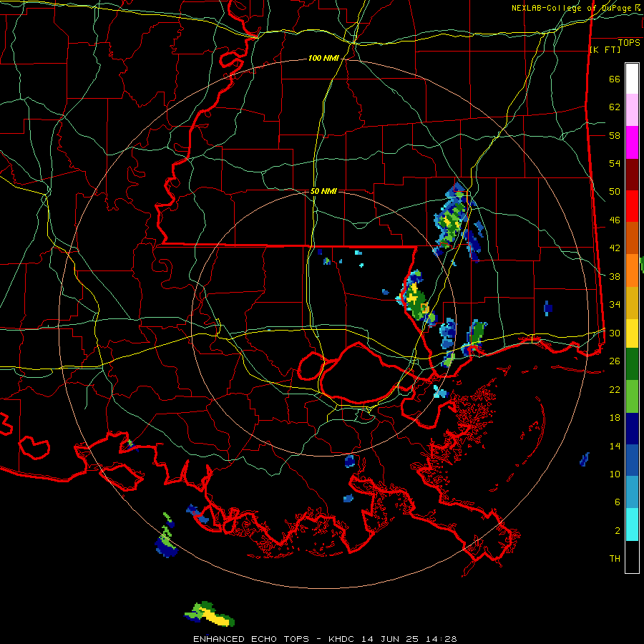Viewport: 644px width, 644px height.
Task: Click the black TH swatch at legend bottom
Action: click(632, 557)
